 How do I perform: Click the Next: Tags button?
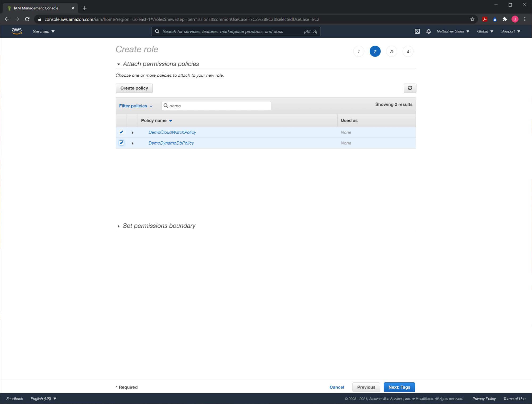point(399,387)
